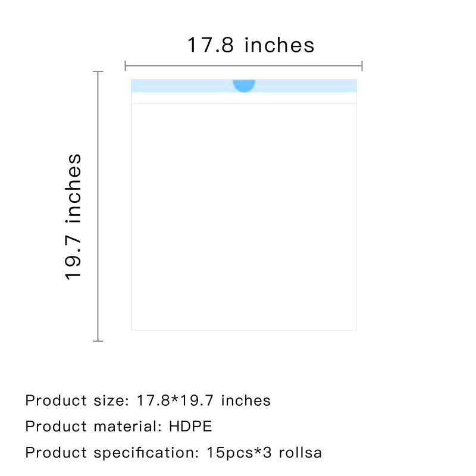Screen dimensions: 476x476
Task: Click left end tick of width line
Action: click(126, 66)
